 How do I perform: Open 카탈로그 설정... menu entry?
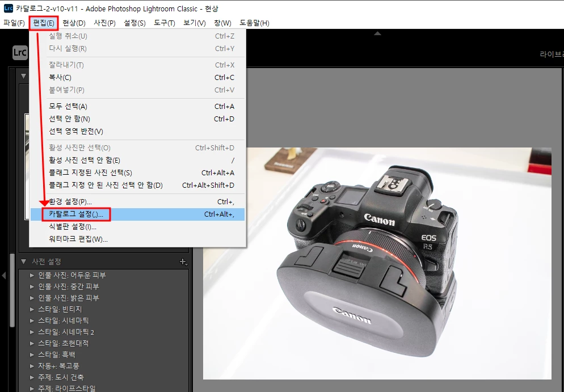(x=138, y=214)
